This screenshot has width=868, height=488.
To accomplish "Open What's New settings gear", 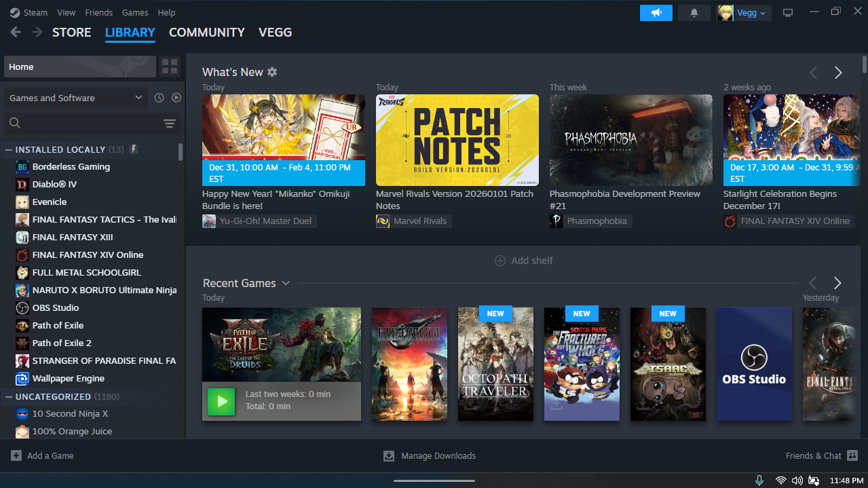I will (272, 72).
